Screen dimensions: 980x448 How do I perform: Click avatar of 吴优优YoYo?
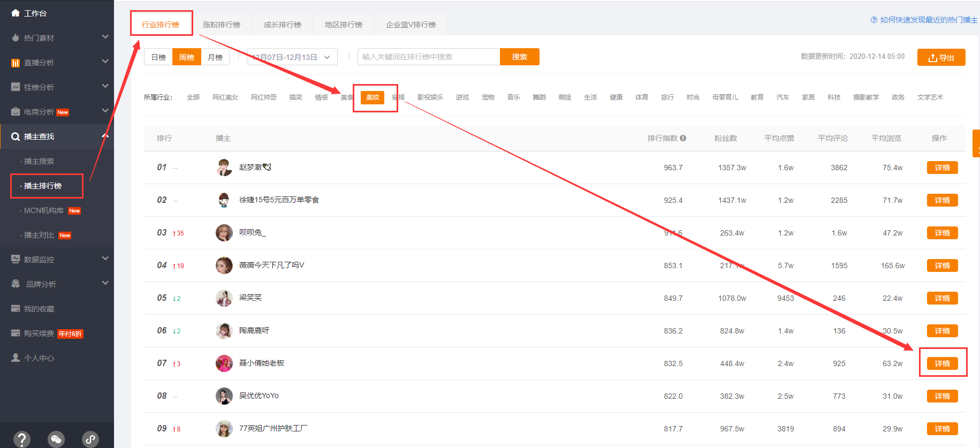click(x=224, y=396)
